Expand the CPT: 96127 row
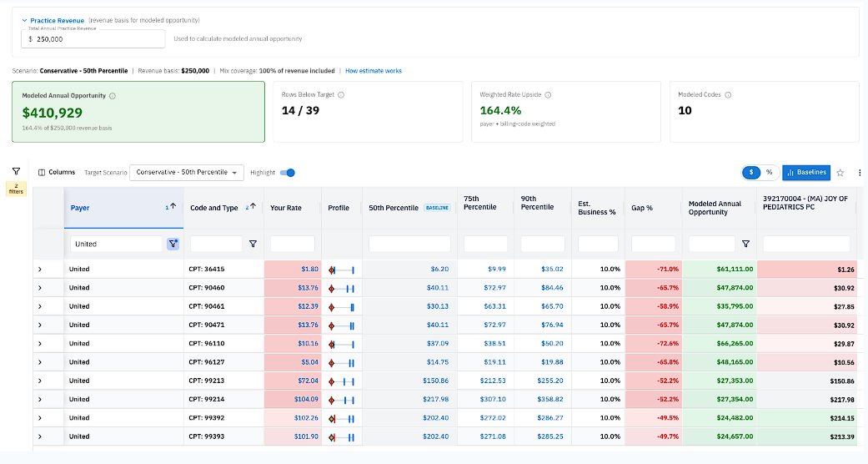 (40, 362)
